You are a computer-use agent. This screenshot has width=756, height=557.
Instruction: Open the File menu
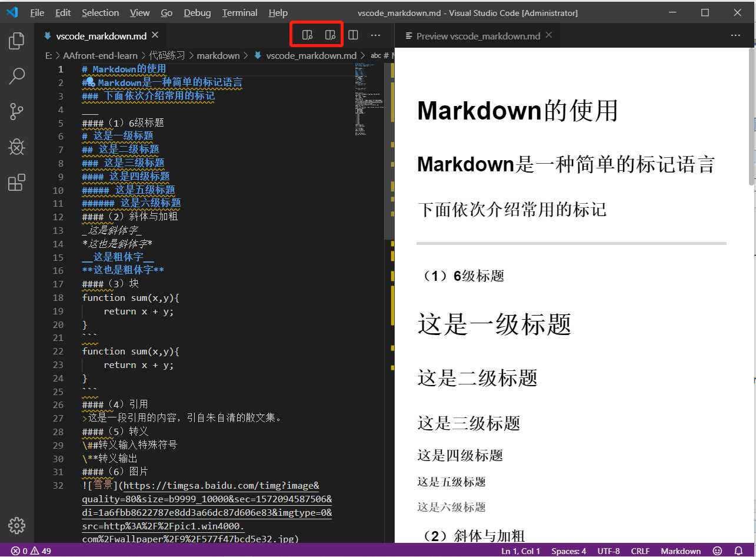(x=36, y=12)
